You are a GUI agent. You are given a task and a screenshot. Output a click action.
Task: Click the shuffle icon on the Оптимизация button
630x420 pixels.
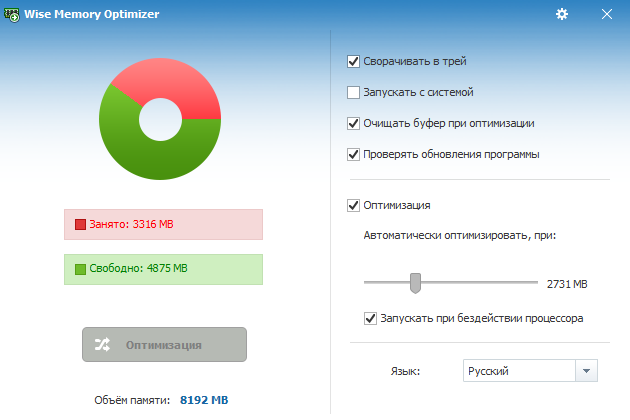pos(102,344)
